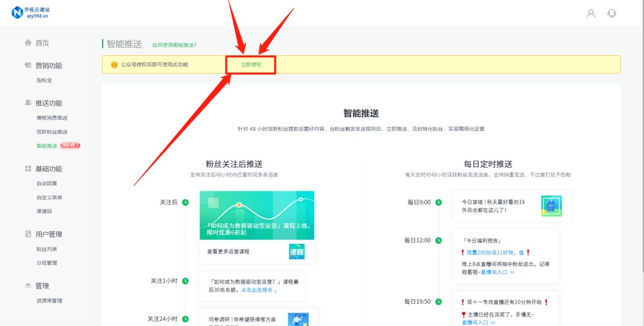Click the grid icon beside 基础功能
Screen dimensions: 644x326
(28, 168)
